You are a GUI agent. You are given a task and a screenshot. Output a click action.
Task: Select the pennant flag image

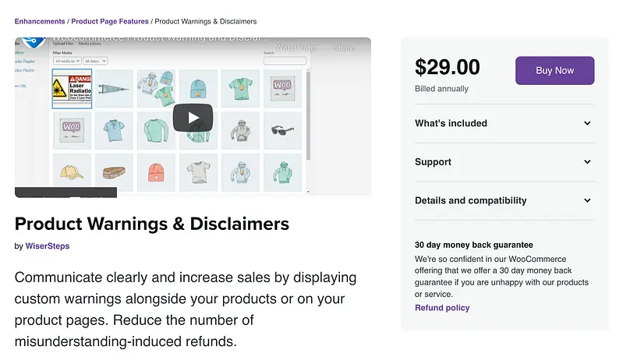[114, 89]
